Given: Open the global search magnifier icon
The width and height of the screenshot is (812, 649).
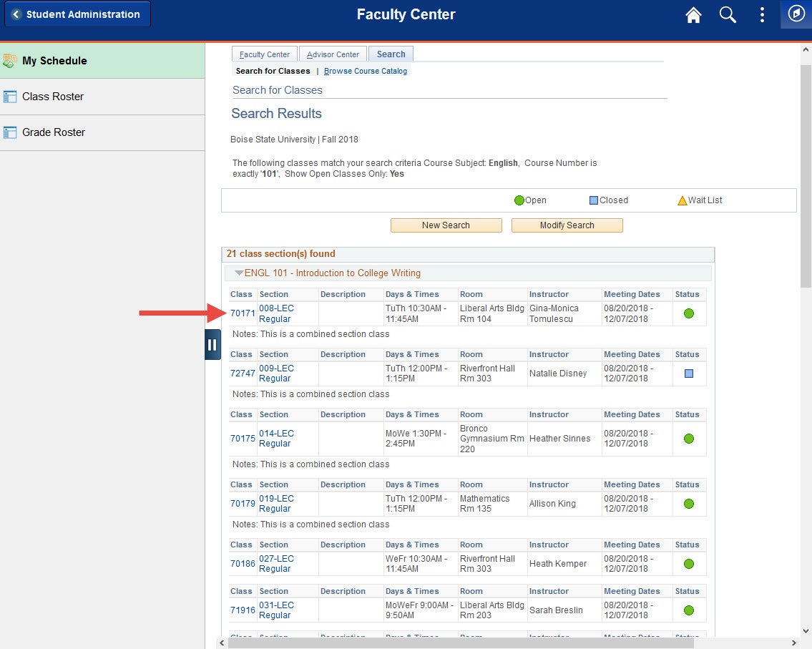Looking at the screenshot, I should tap(728, 14).
